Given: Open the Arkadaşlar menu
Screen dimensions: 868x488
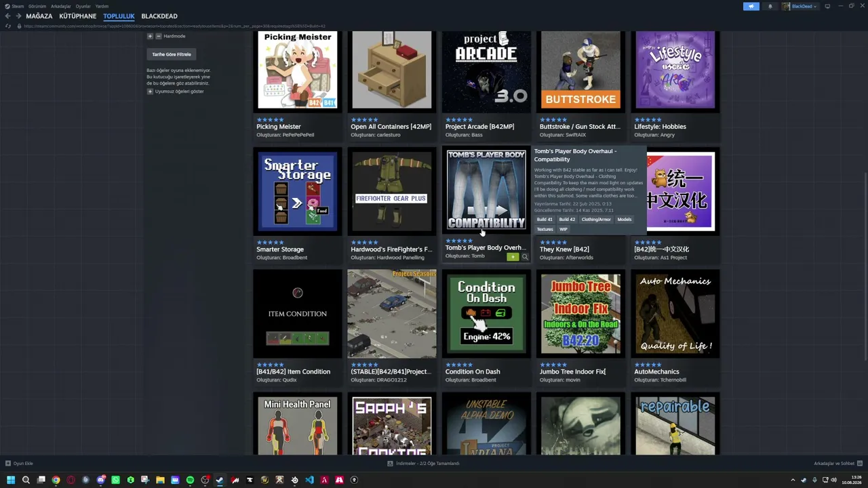Looking at the screenshot, I should pos(61,6).
